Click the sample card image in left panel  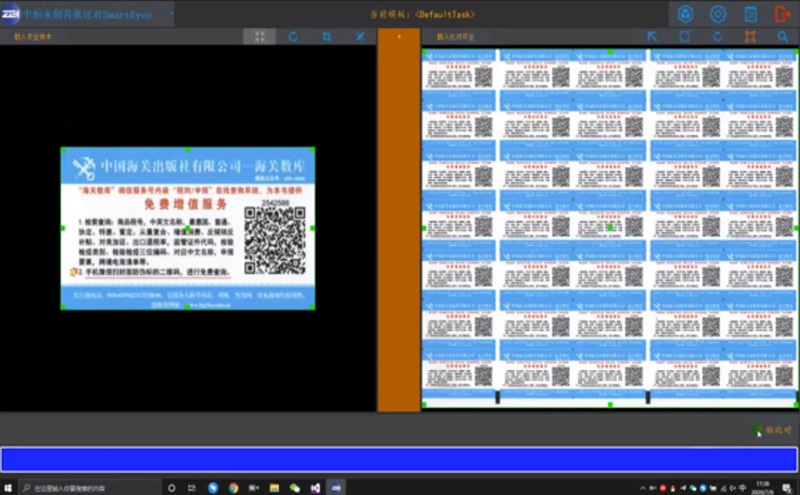pyautogui.click(x=188, y=229)
